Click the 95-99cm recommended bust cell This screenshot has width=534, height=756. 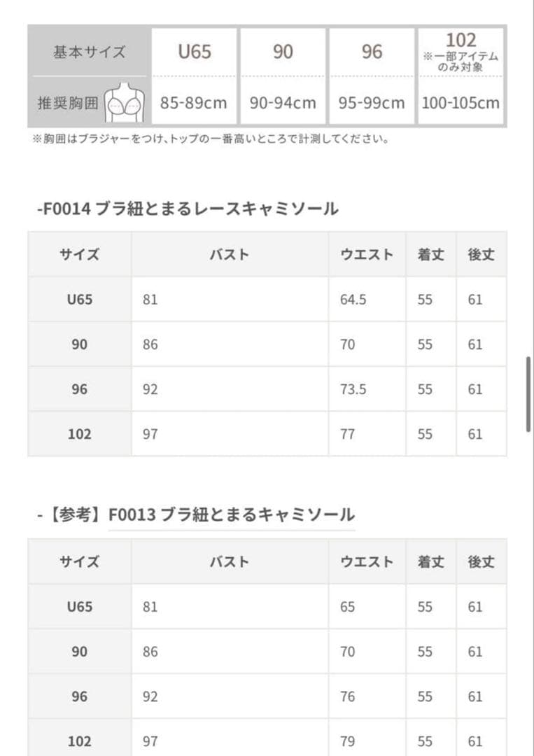click(x=372, y=103)
